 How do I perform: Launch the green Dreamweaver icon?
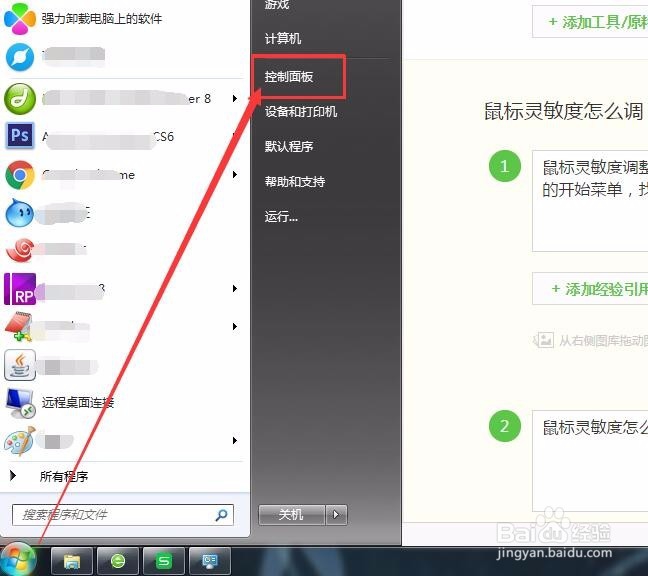coord(19,99)
